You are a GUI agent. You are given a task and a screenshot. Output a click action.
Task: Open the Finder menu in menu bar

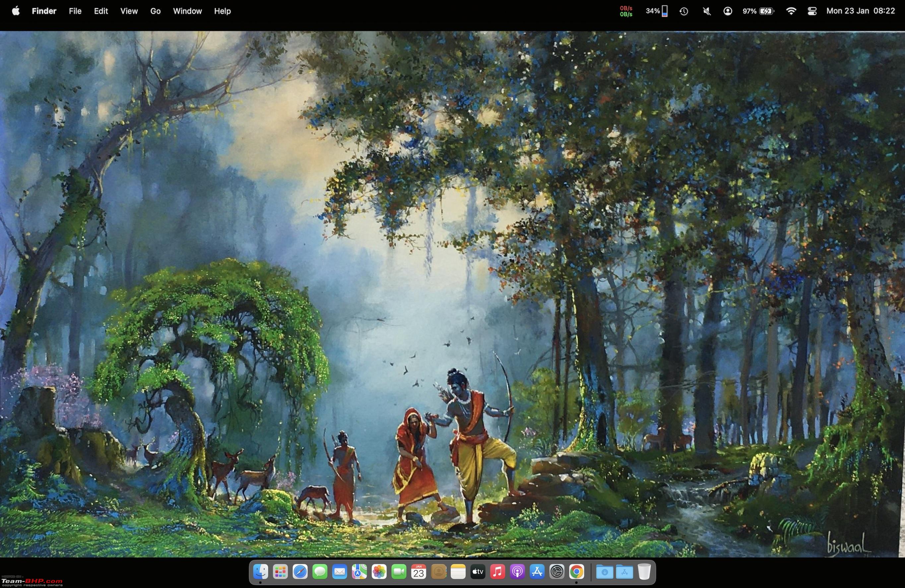pos(44,11)
